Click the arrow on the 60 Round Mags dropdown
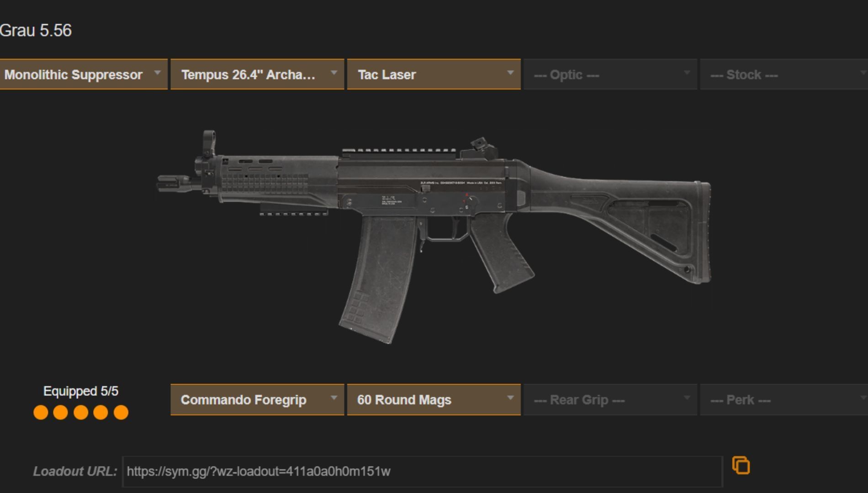 tap(510, 398)
